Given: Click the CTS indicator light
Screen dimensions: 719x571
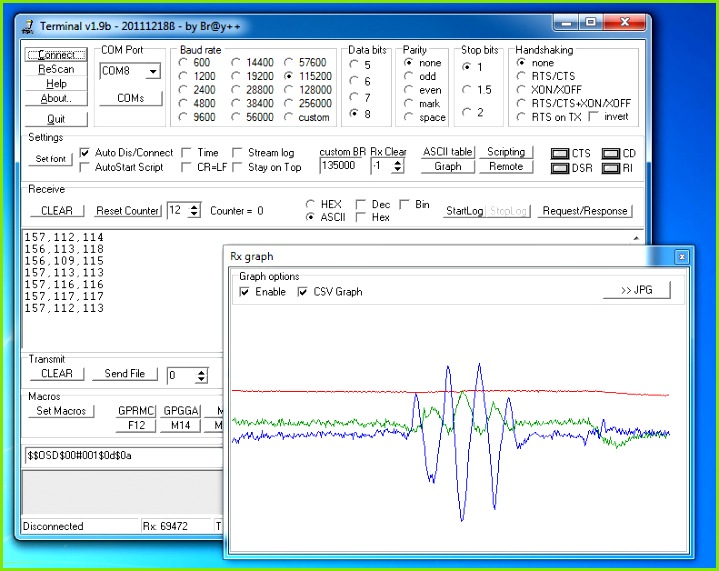Looking at the screenshot, I should pyautogui.click(x=560, y=153).
